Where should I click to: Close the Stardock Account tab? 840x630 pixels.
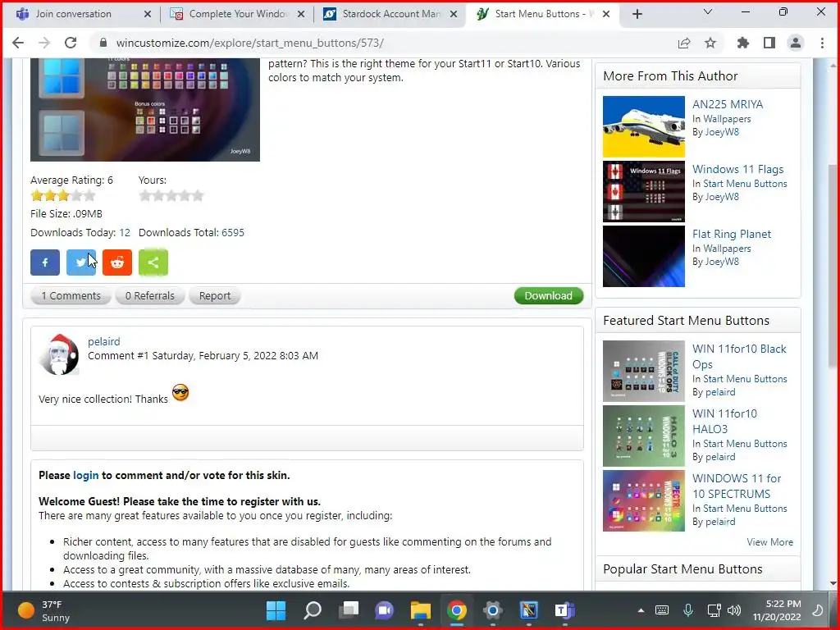tap(454, 14)
